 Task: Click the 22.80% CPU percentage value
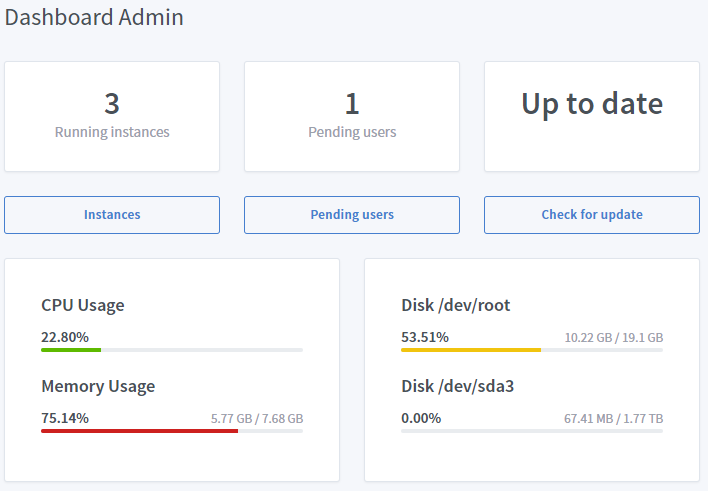(x=65, y=337)
